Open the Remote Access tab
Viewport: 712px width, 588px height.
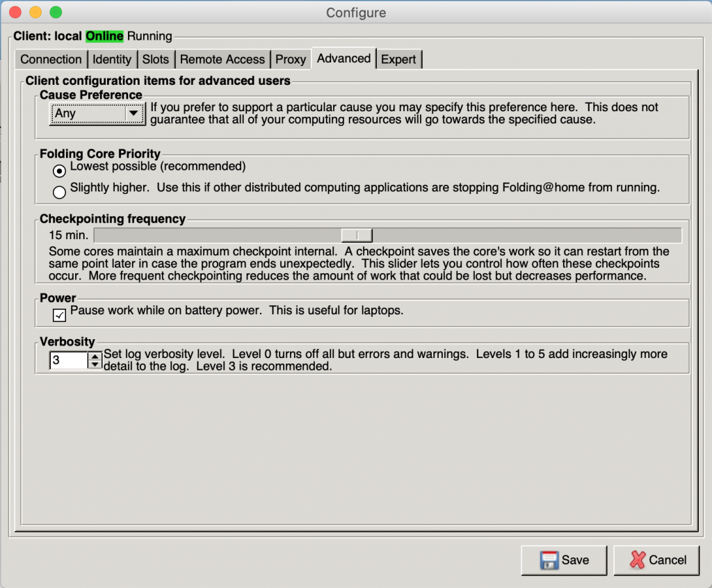tap(222, 60)
